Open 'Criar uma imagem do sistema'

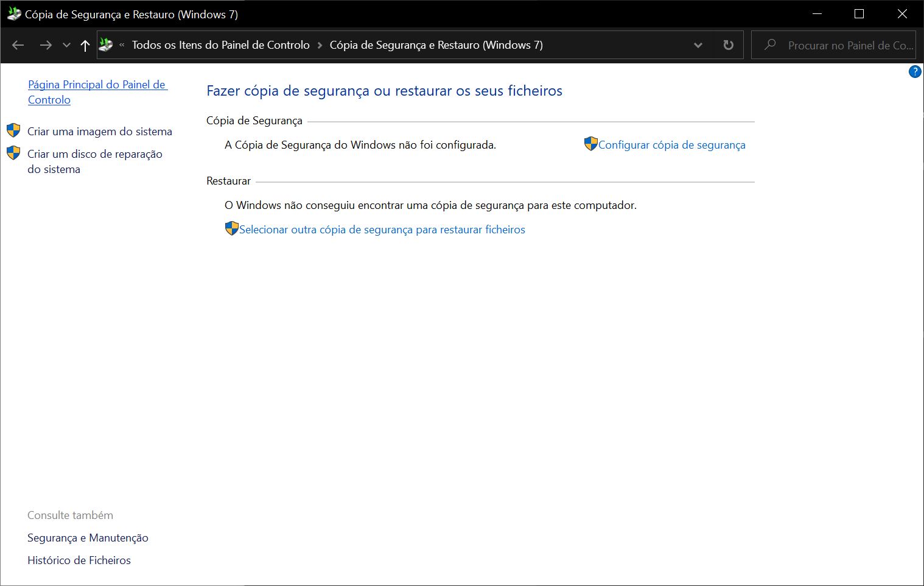click(100, 132)
